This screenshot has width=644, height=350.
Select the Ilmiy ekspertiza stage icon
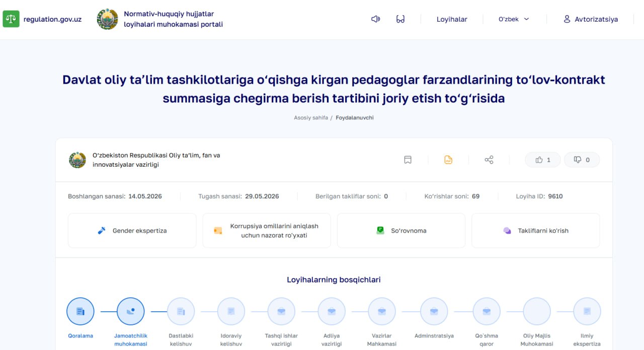pyautogui.click(x=587, y=311)
